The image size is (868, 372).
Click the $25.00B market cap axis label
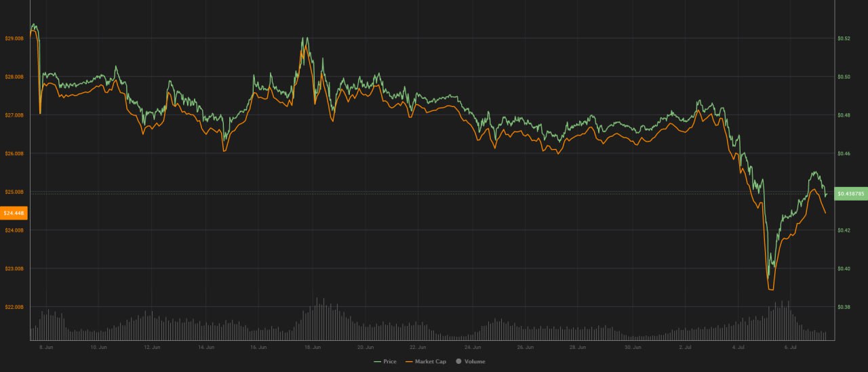(14, 192)
